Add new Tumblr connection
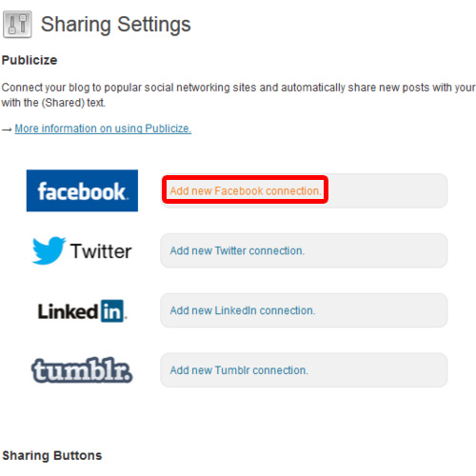476x476 pixels. [239, 370]
